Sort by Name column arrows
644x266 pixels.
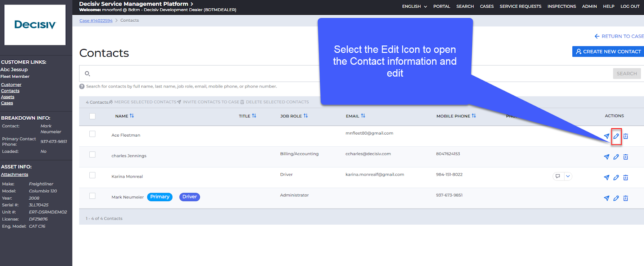point(132,116)
